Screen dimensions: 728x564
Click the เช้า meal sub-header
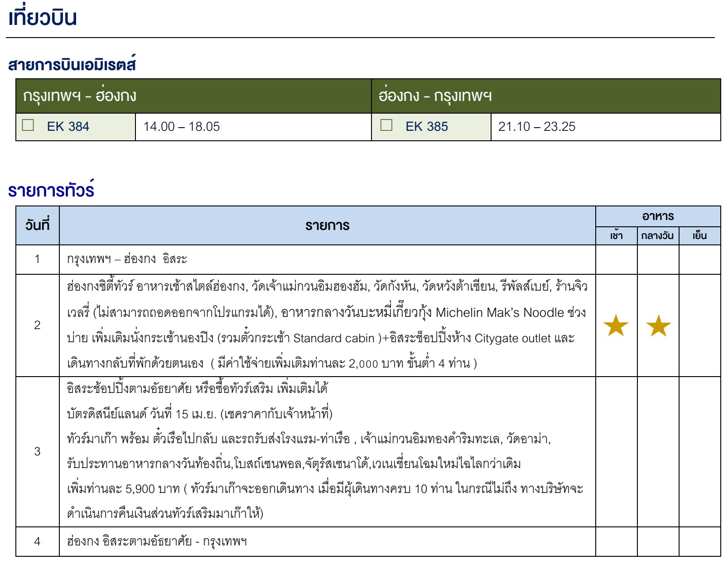pos(616,236)
